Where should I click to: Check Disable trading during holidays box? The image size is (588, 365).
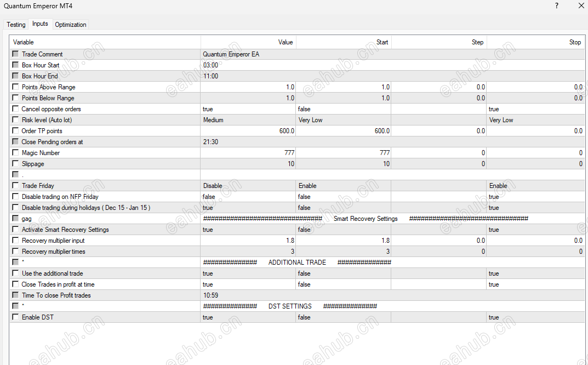(15, 207)
